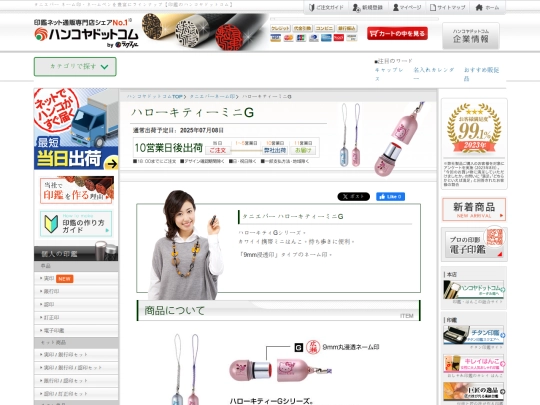Screen dimensions: 540x405
Task: View the cart with カートの中を見る
Action: 397,33
